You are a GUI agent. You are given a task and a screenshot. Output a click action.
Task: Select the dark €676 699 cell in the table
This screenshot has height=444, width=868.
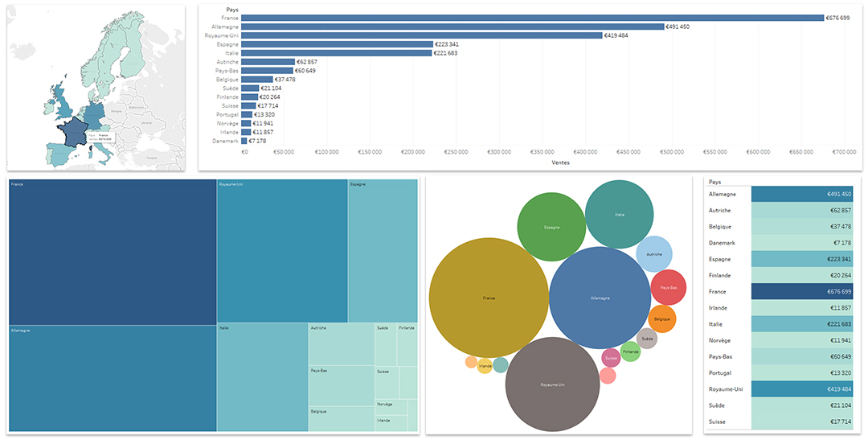tap(802, 291)
